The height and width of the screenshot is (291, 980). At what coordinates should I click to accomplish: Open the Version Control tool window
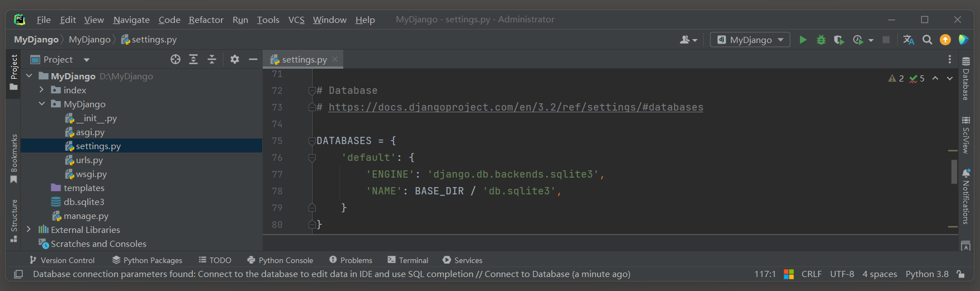[x=62, y=260]
